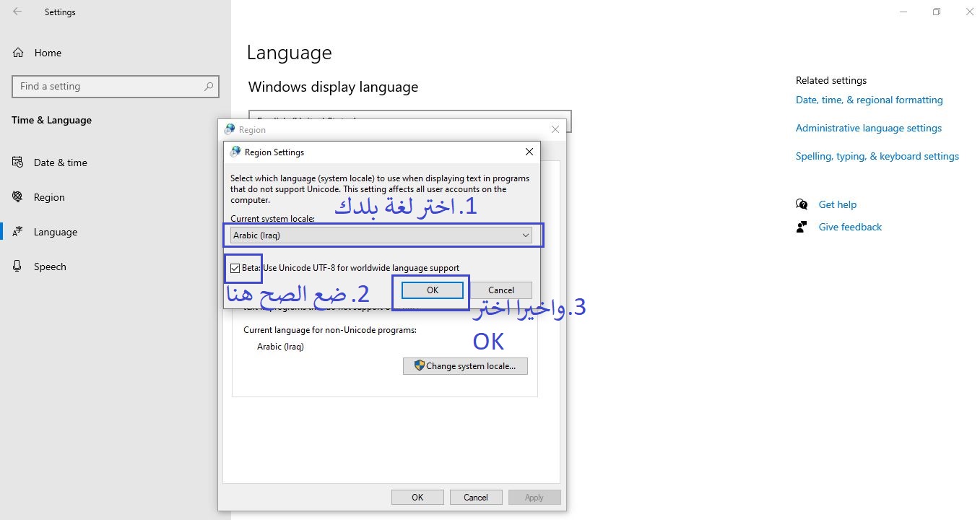
Task: Close the Region Settings dialog
Action: click(529, 152)
